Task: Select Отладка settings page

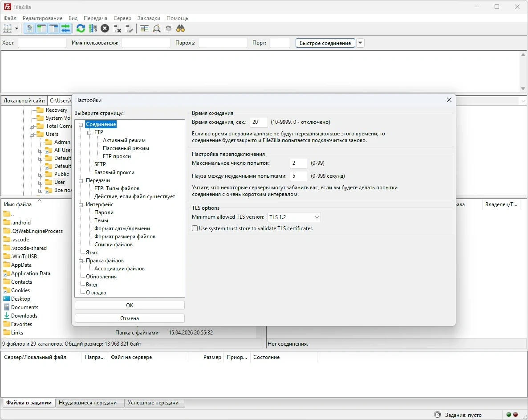Action: (x=96, y=293)
